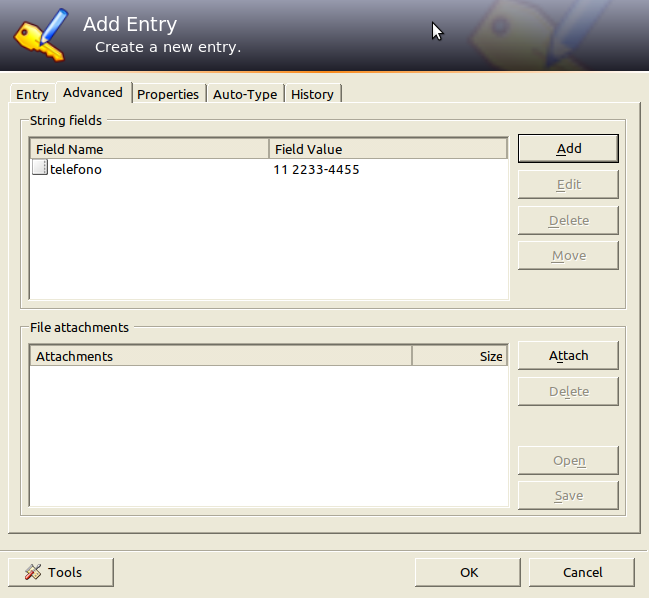The width and height of the screenshot is (649, 598).
Task: Click the Edit button for string fields
Action: (568, 184)
